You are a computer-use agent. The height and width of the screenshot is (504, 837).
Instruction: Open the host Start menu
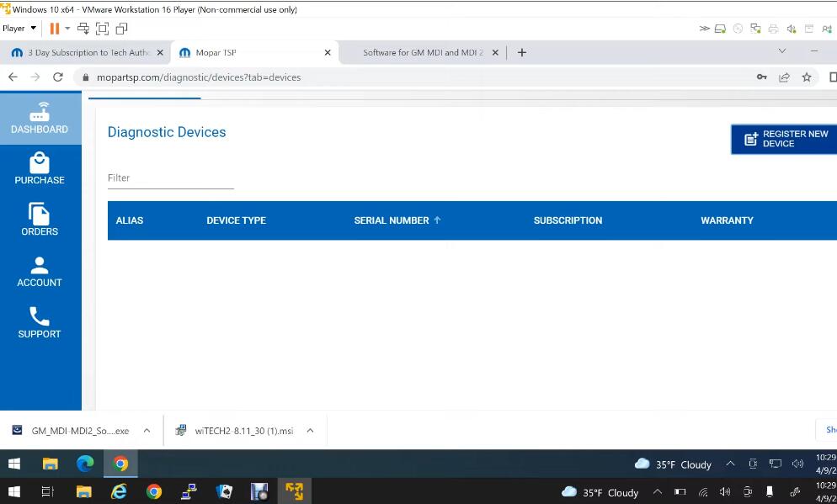[x=14, y=491]
